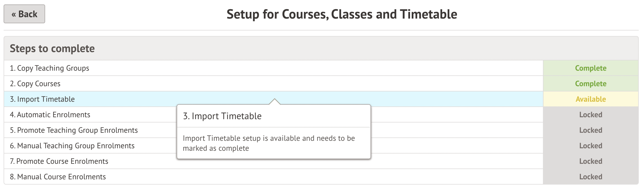Click Manual Teaching Group Enrolments step
The image size is (644, 189).
tap(72, 146)
